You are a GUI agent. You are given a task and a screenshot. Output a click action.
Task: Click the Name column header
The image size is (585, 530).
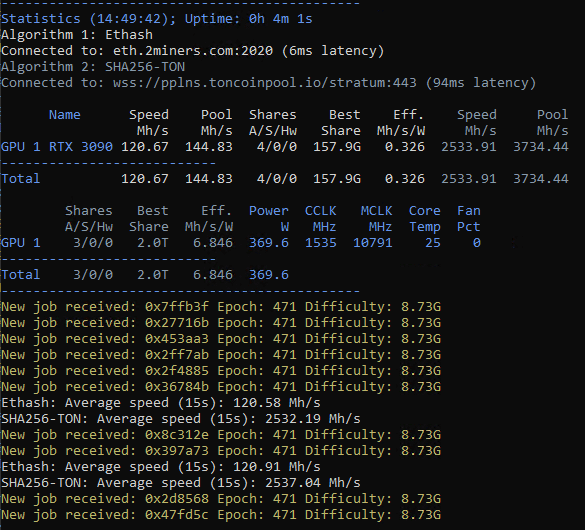tap(65, 115)
